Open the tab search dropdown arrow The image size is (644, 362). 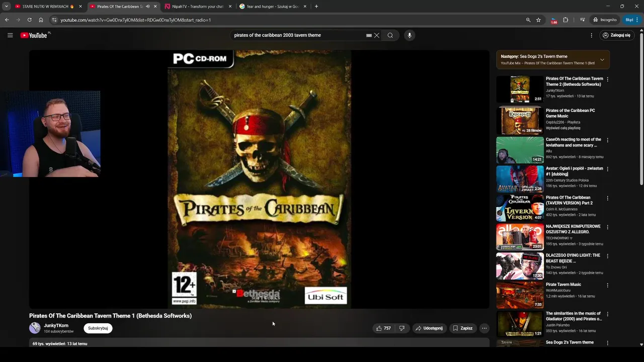(x=6, y=7)
